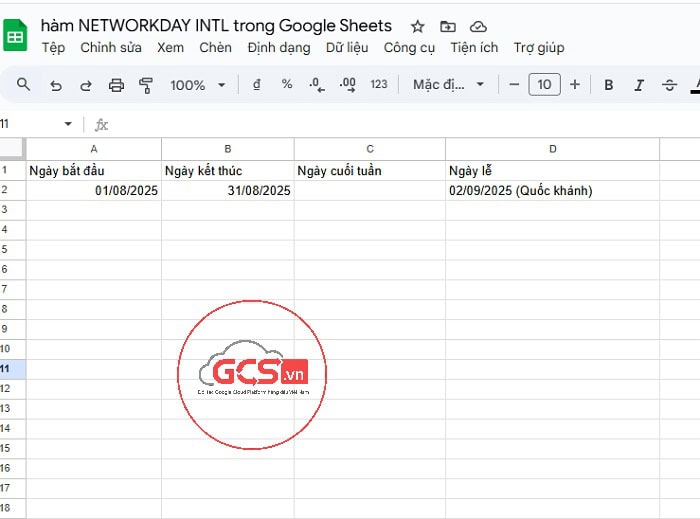
Task: Open Google Sheets home logo
Action: click(16, 37)
